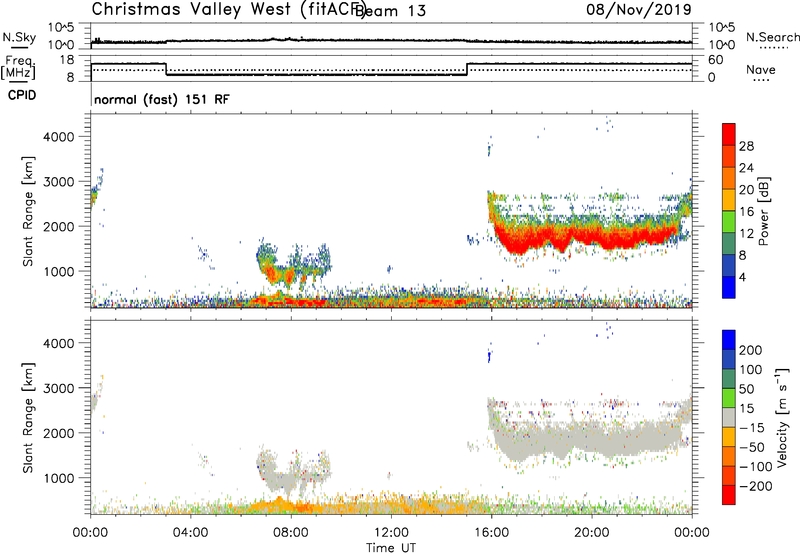Click the Power [dB] colorbar title
The image size is (800, 554).
click(763, 211)
